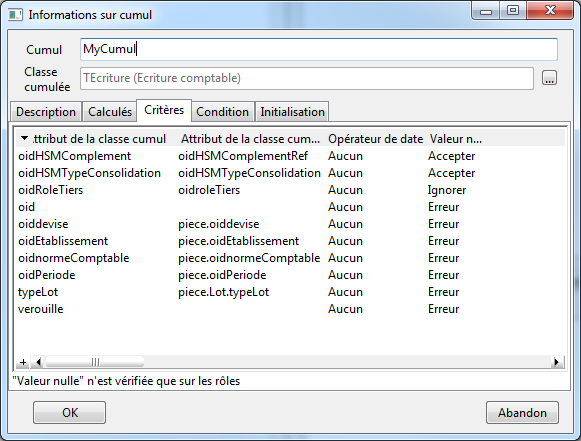
Task: Click Ignorer value in oidRoleTiers row
Action: tap(447, 190)
